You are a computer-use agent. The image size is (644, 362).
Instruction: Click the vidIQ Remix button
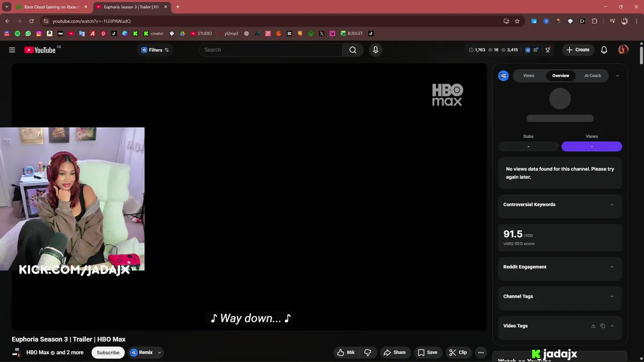141,352
